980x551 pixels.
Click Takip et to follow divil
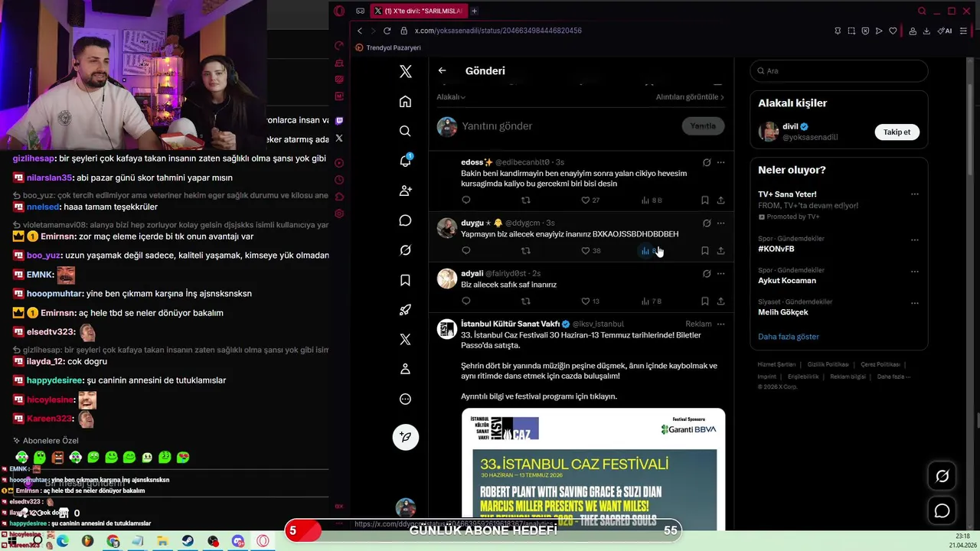point(897,132)
